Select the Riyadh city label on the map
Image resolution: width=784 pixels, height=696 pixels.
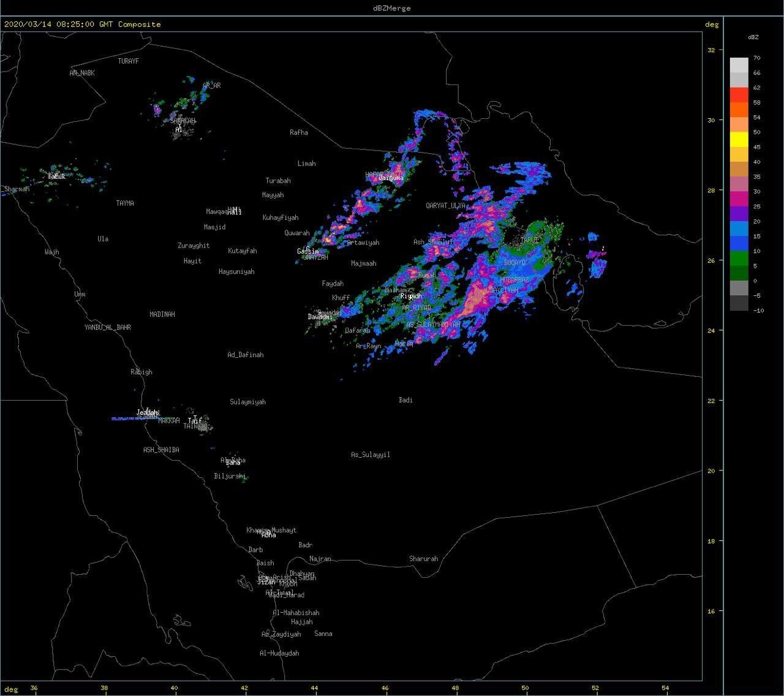[x=411, y=296]
